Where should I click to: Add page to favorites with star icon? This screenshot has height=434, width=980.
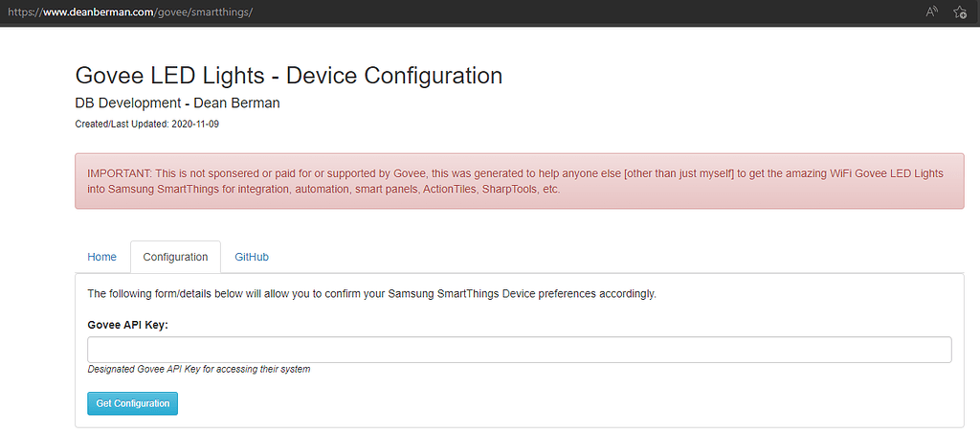pyautogui.click(x=960, y=11)
